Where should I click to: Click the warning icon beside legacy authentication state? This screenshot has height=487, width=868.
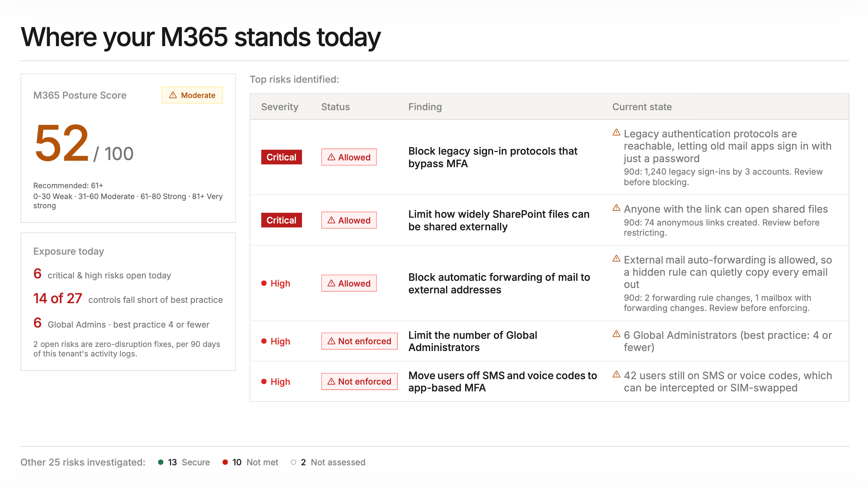(x=616, y=133)
